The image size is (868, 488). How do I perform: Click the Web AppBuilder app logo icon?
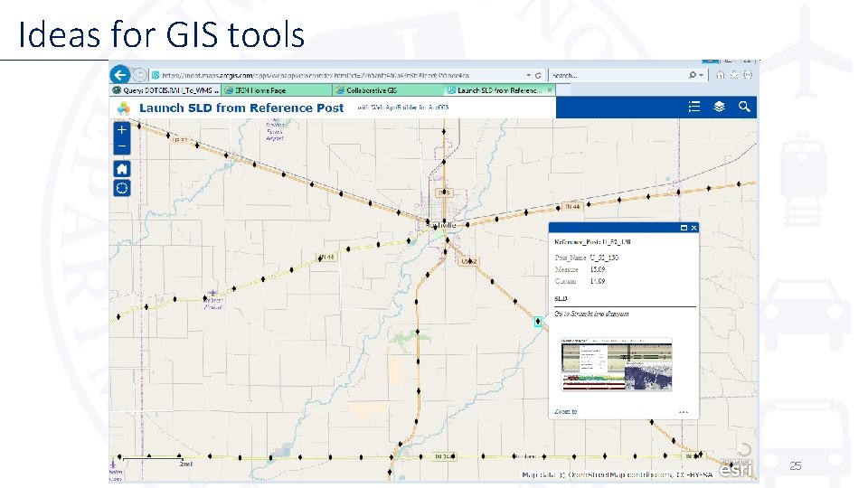(124, 108)
